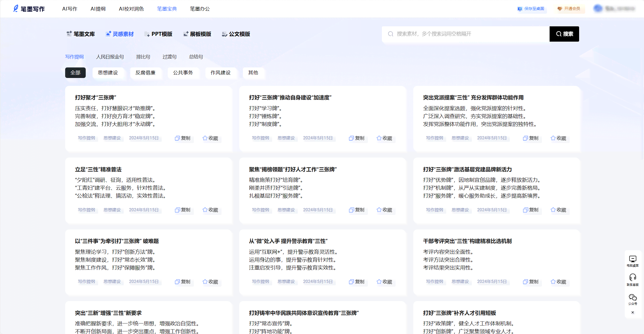Select the 全部 filter chip
Viewport: 644px width, 334px height.
coord(75,72)
